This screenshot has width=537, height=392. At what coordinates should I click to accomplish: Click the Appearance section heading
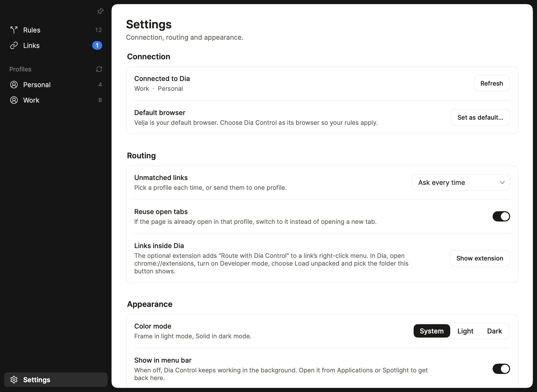149,304
